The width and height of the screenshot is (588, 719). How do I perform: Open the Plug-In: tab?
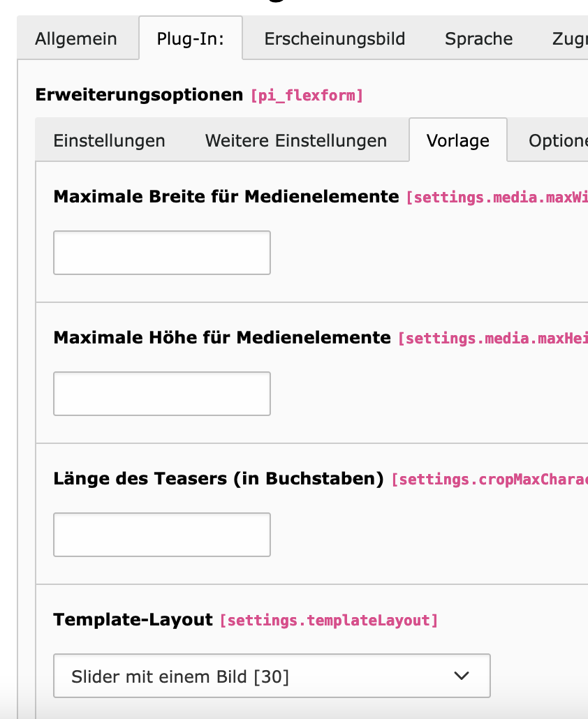click(x=191, y=38)
